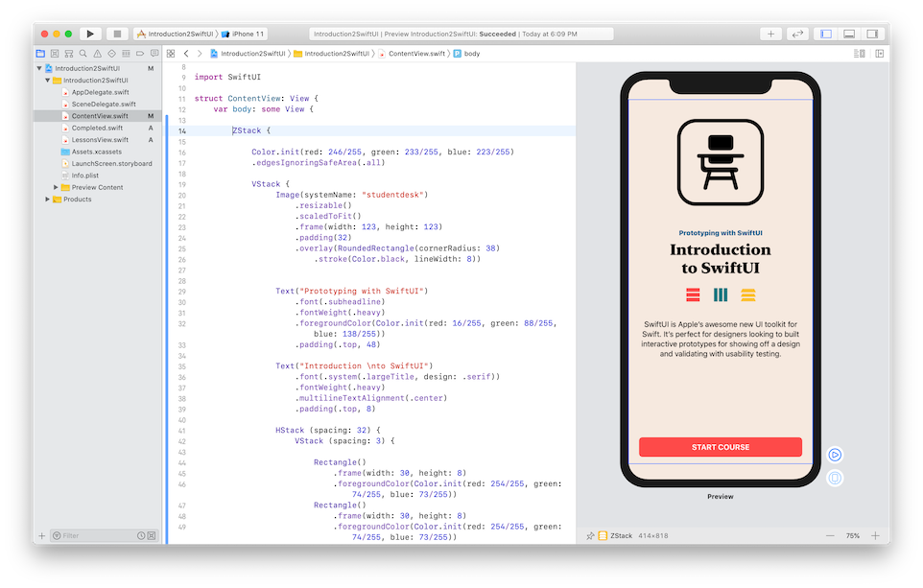Viewport: 923px width, 588px height.
Task: Change the iPhone 11 run destination
Action: pyautogui.click(x=243, y=35)
